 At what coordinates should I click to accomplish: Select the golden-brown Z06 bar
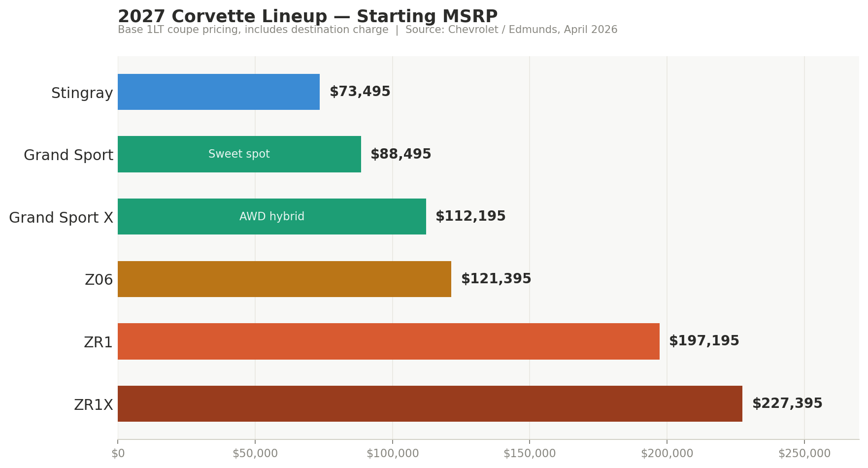[284, 279]
